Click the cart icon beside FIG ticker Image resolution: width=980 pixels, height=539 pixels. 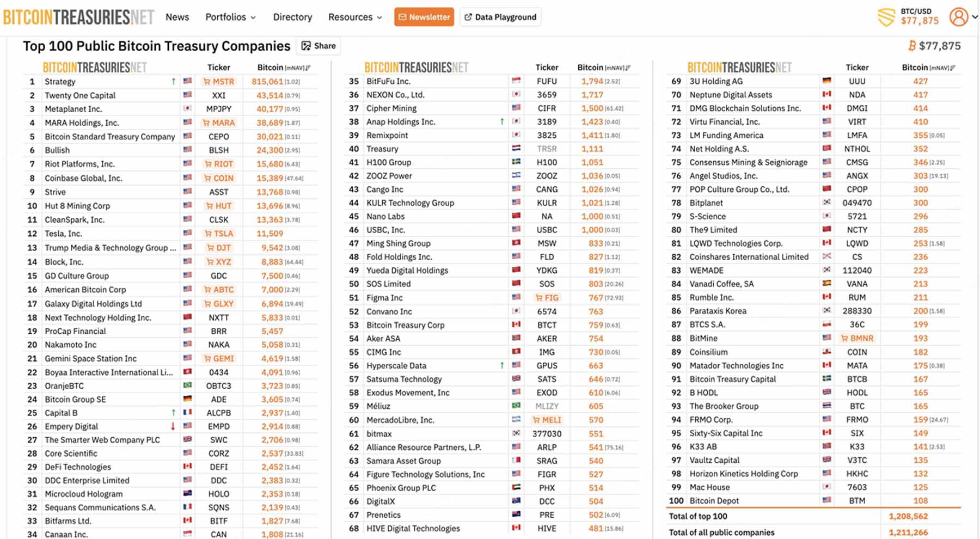coord(539,298)
